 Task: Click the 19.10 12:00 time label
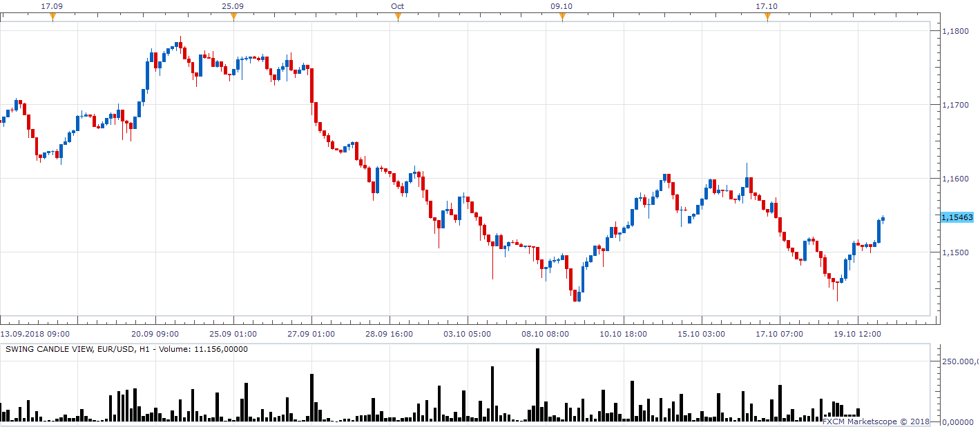click(x=858, y=334)
